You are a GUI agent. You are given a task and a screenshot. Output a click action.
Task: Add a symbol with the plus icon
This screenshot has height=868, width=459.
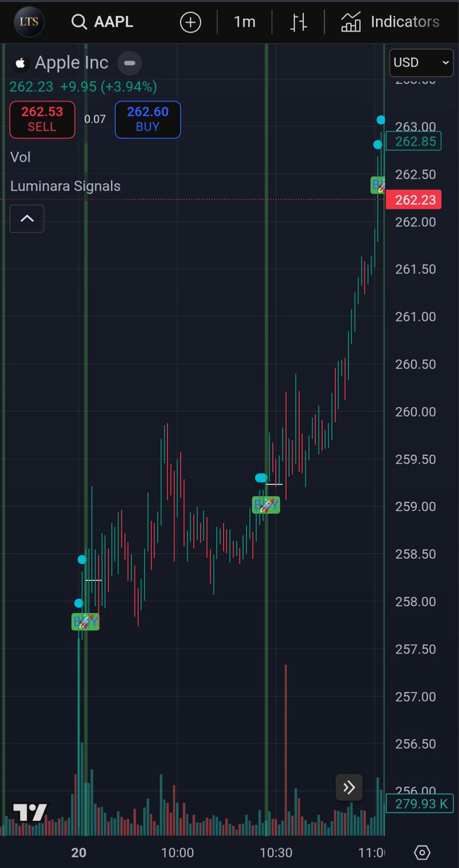coord(190,22)
